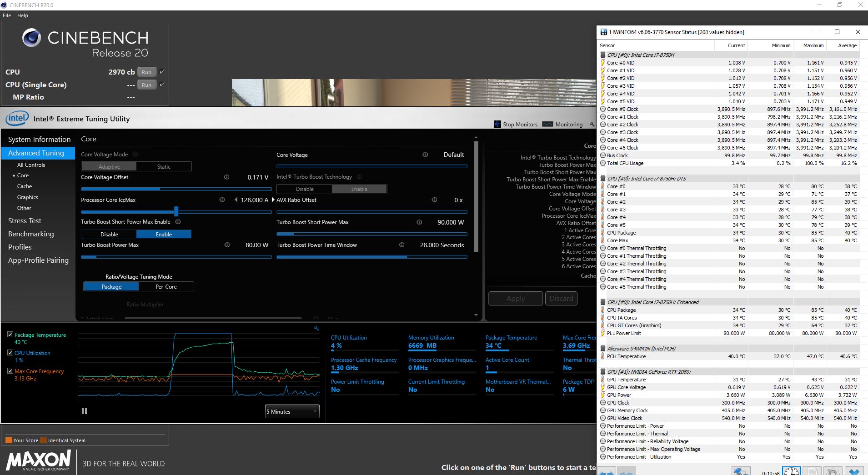This screenshot has width=868, height=475.
Task: Click info icon next to Turbo Boost Short Power Max Enable
Action: [178, 222]
